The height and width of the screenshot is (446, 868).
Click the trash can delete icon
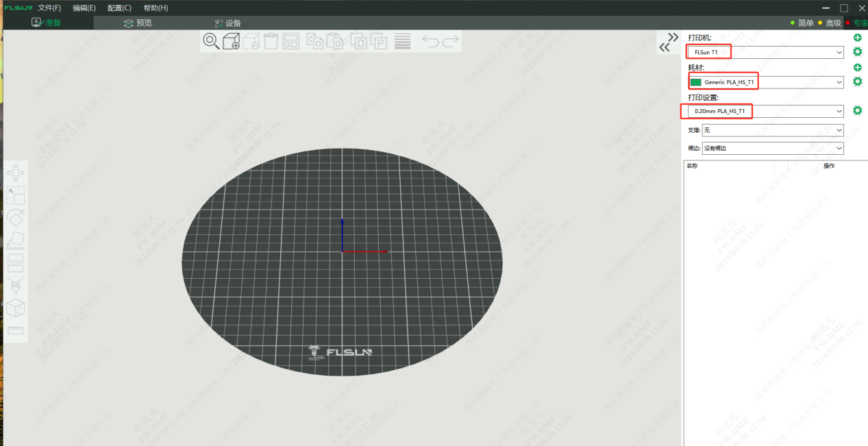tap(271, 42)
